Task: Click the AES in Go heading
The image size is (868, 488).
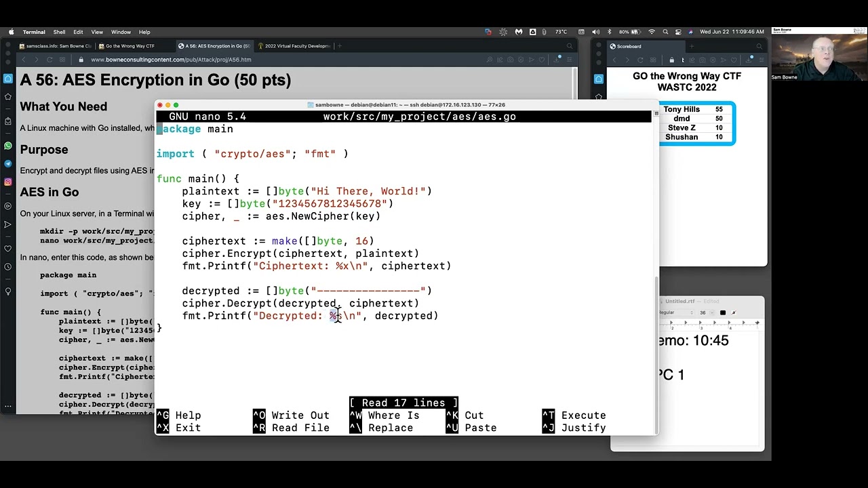Action: click(x=50, y=192)
